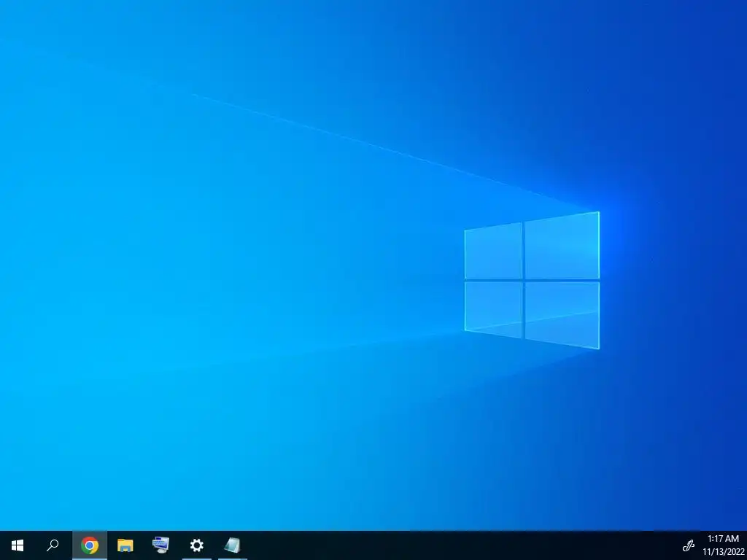Open the Windows Start menu

(x=18, y=545)
